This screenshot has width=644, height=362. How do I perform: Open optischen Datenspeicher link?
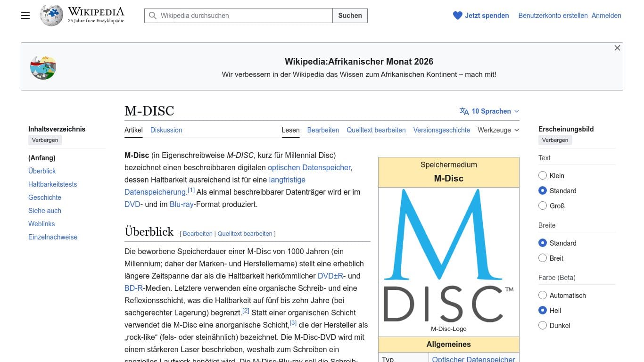coord(309,167)
